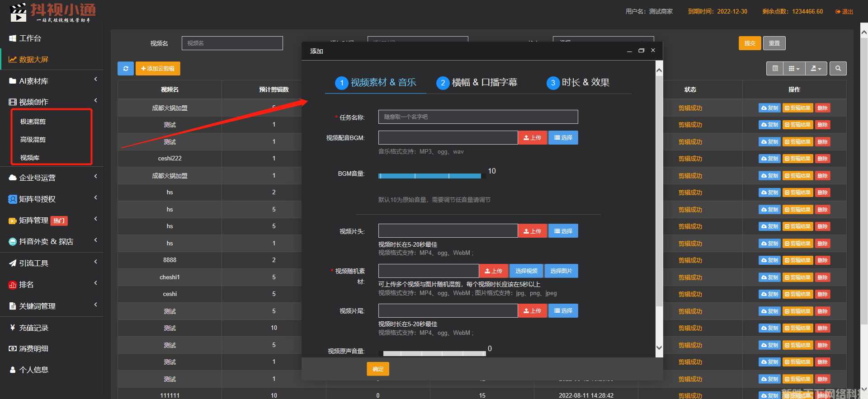868x399 pixels.
Task: Click the 退出 logout icon link
Action: (x=844, y=12)
